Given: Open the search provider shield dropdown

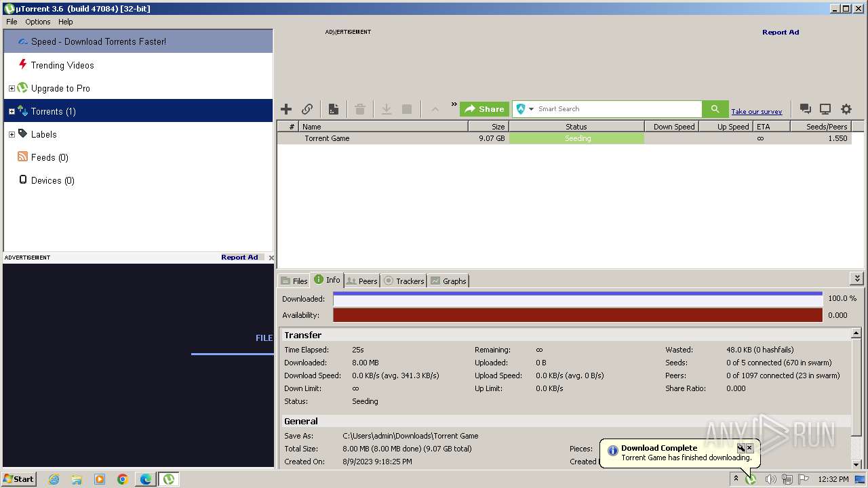Looking at the screenshot, I should click(525, 109).
